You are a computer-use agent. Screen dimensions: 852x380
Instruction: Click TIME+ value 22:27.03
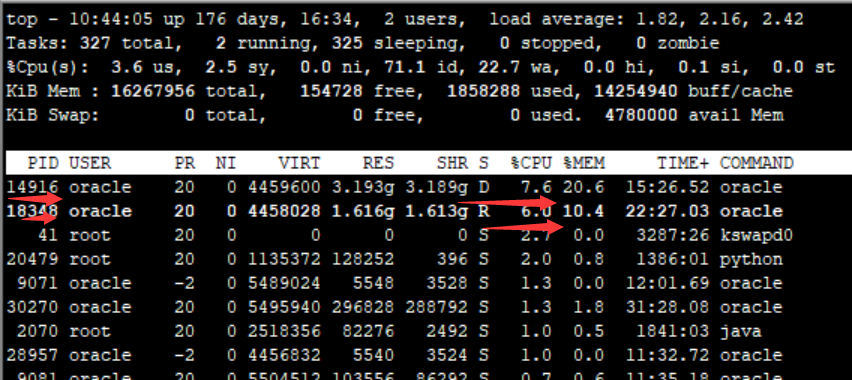(667, 211)
